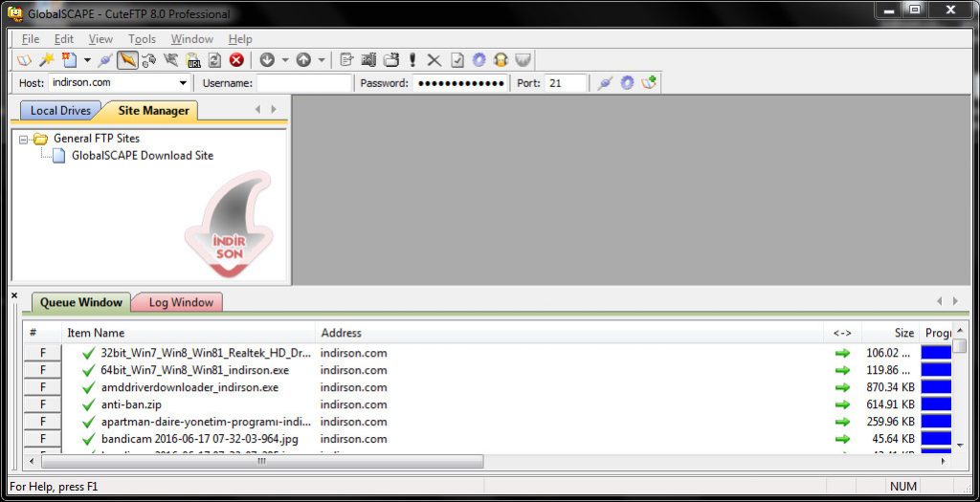
Task: Open dropdown arrow beside Upload icon
Action: point(322,60)
